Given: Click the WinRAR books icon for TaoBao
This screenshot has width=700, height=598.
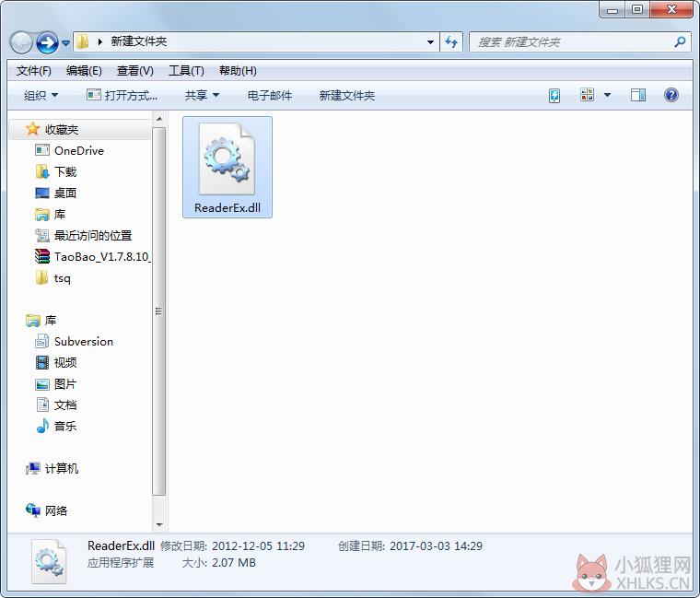Looking at the screenshot, I should pyautogui.click(x=42, y=256).
